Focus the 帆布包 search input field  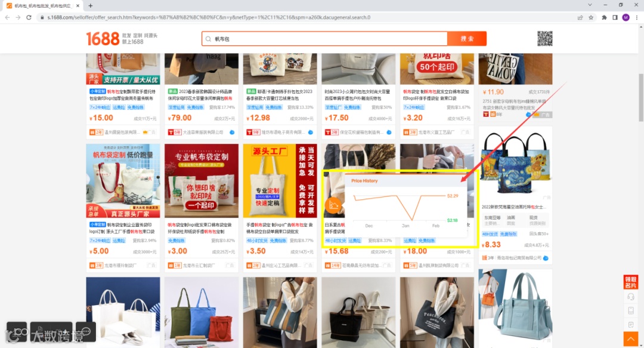pos(324,39)
